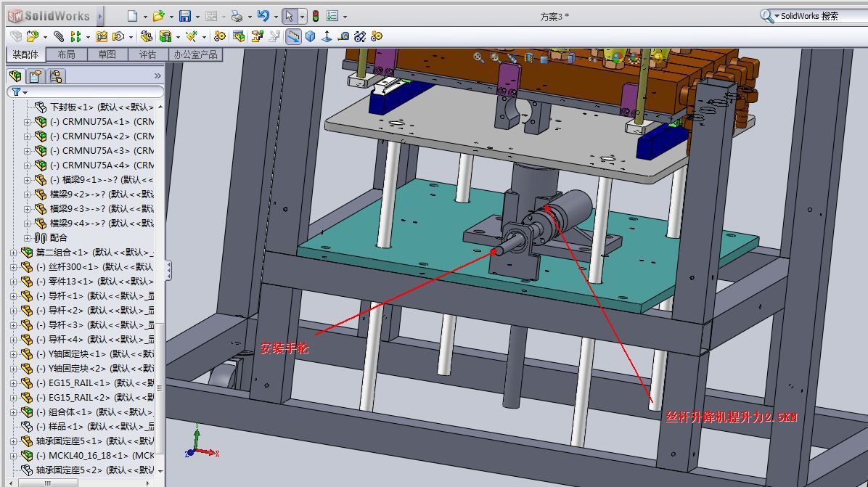Expand the 配合 mates folder
Viewport: 868px width, 487px height.
click(27, 238)
